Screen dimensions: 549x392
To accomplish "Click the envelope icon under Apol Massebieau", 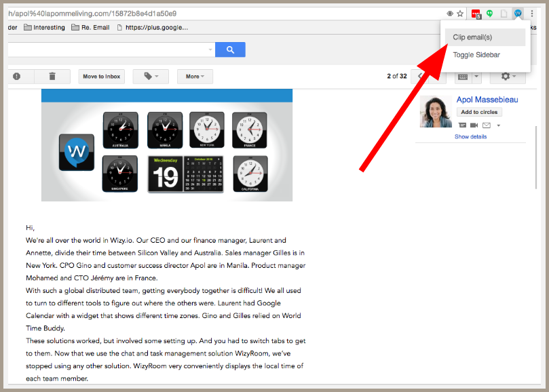I will click(x=487, y=125).
